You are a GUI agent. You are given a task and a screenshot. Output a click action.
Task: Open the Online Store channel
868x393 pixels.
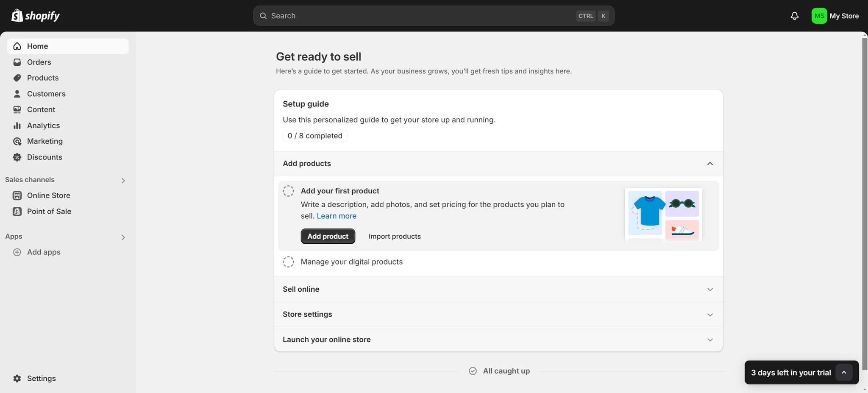[48, 195]
